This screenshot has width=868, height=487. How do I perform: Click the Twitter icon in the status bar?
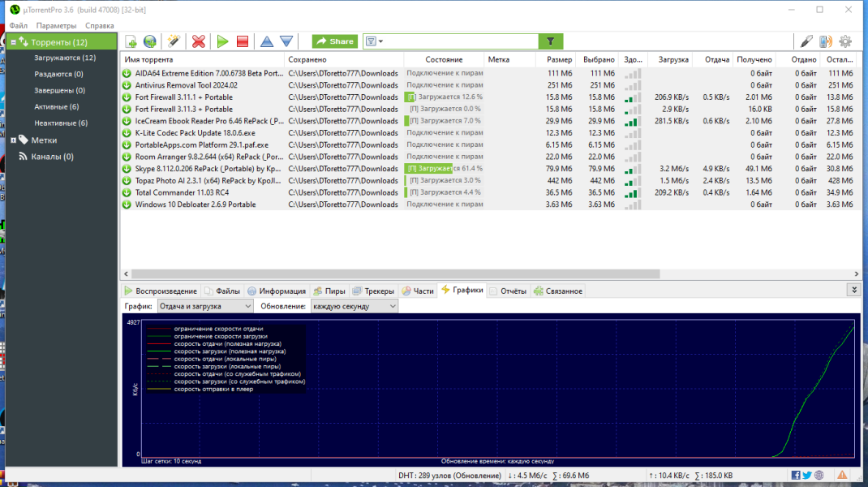pos(807,476)
